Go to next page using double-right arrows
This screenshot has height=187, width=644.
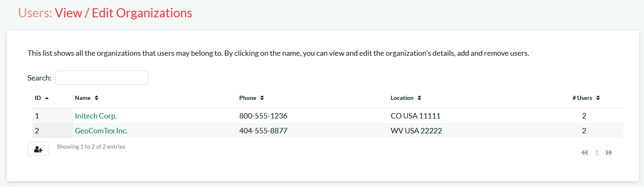609,153
